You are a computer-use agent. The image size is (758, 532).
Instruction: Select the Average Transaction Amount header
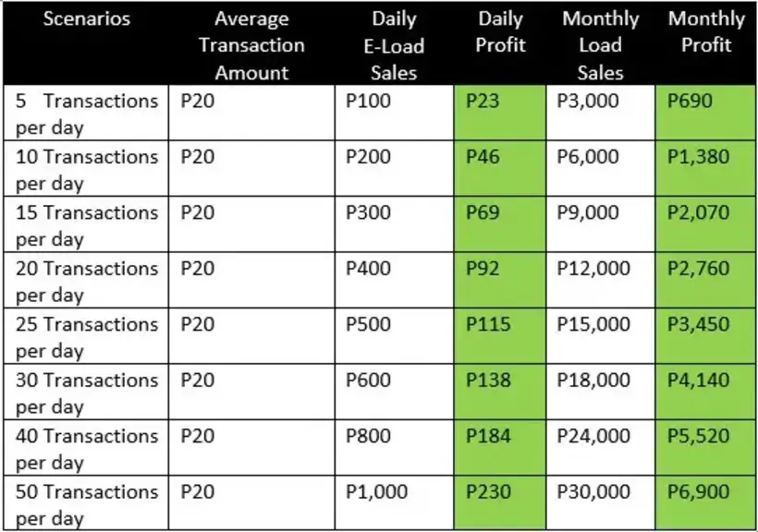pyautogui.click(x=251, y=45)
